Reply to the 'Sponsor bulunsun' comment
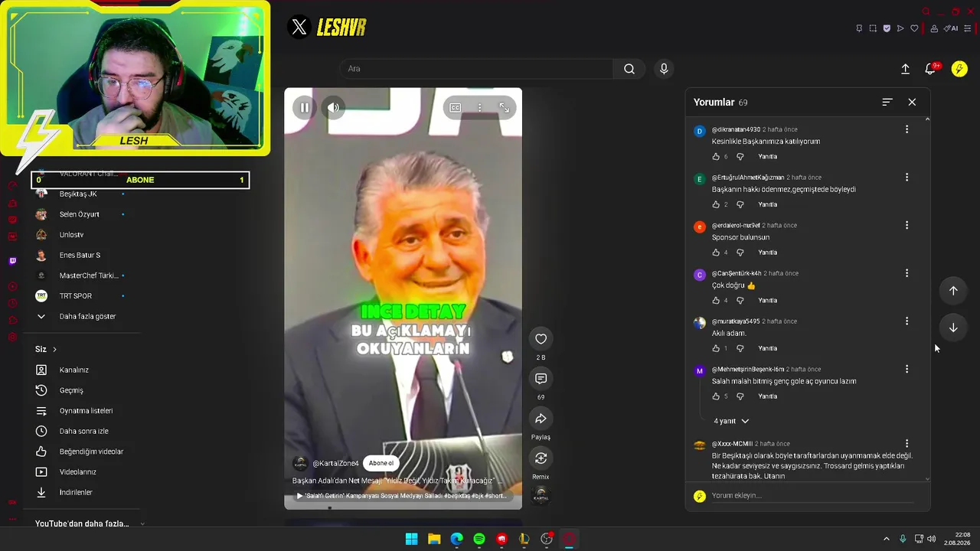This screenshot has width=980, height=551. coord(767,253)
